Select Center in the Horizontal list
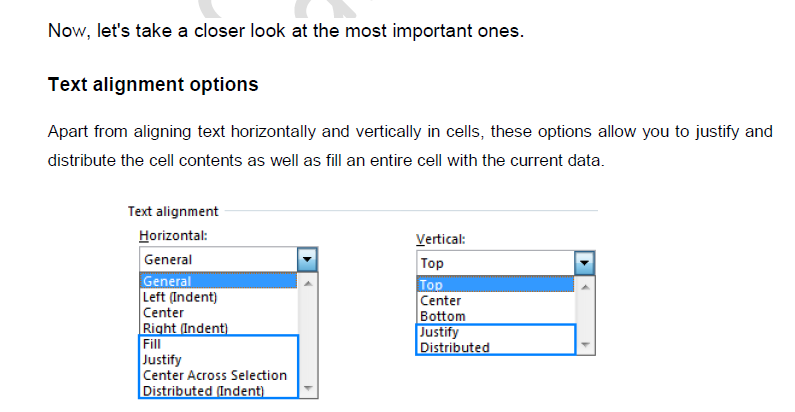The image size is (795, 412). 163,312
